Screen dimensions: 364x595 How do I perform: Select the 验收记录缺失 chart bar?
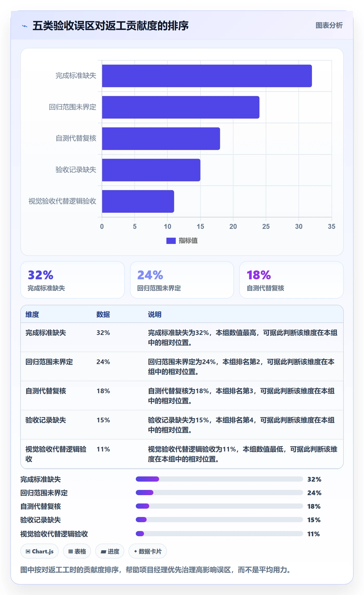[151, 170]
